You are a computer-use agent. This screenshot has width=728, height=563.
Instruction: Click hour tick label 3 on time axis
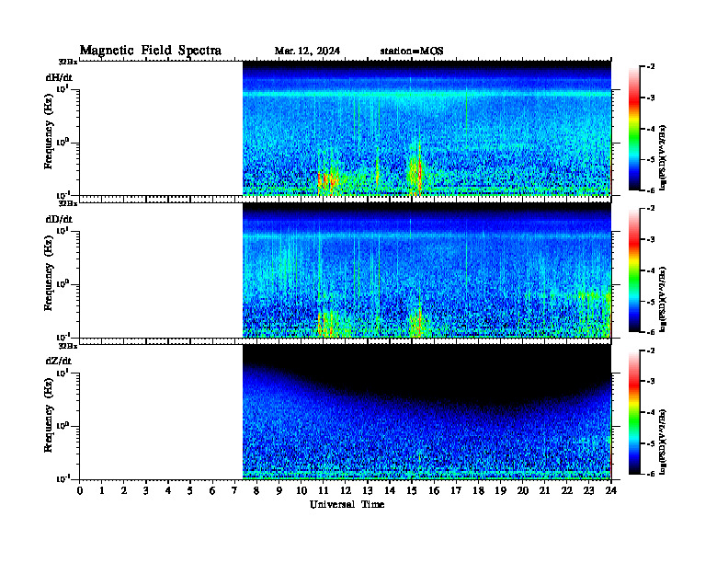[146, 491]
